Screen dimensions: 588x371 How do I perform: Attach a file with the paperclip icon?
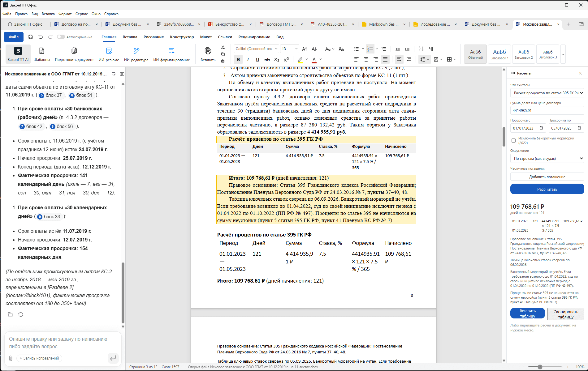pyautogui.click(x=11, y=358)
